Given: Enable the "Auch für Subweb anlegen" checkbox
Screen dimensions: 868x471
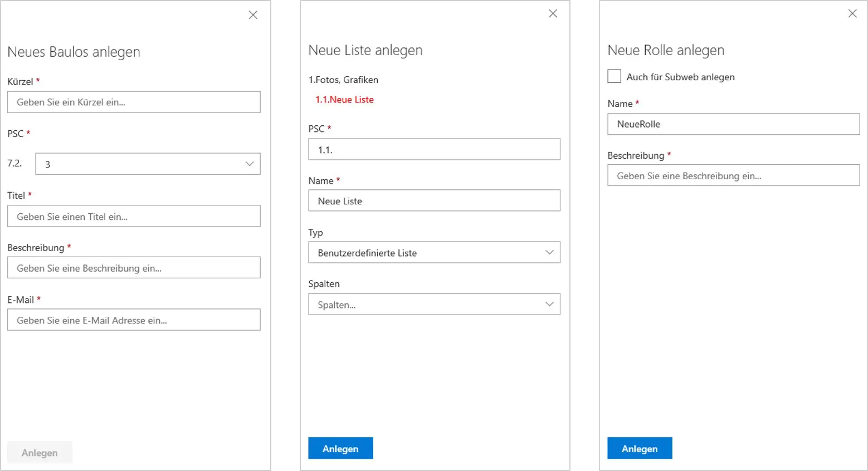Looking at the screenshot, I should coord(614,76).
